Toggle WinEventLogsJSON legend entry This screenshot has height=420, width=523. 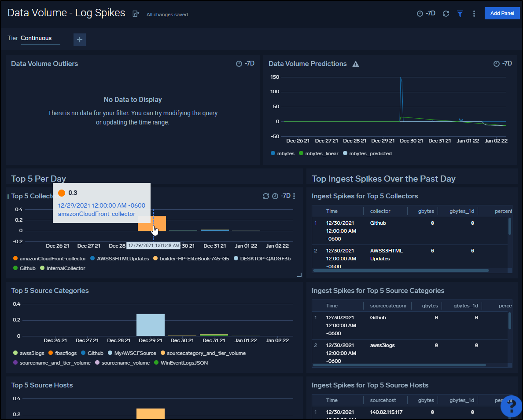pyautogui.click(x=181, y=363)
